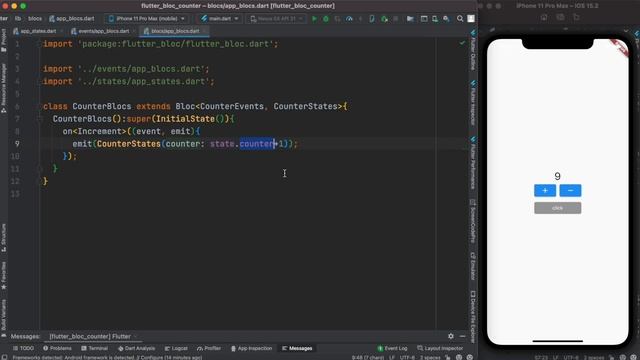Open Flutter Outline side panel
This screenshot has height=360, width=640.
pos(473,50)
